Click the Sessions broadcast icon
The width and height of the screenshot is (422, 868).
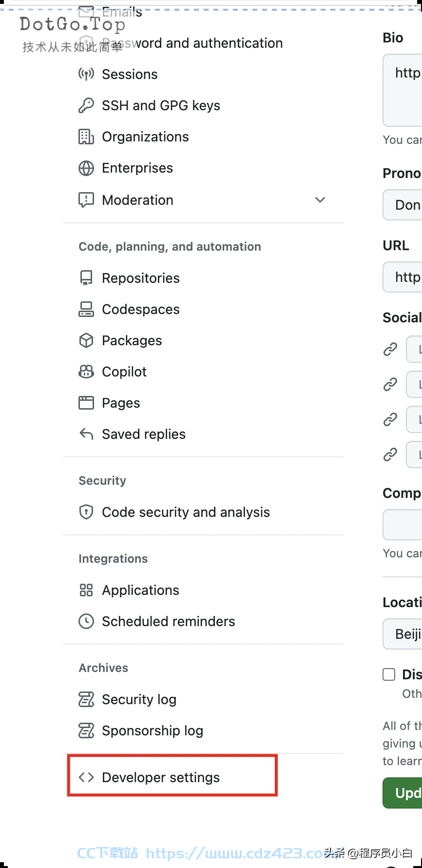pyautogui.click(x=86, y=74)
